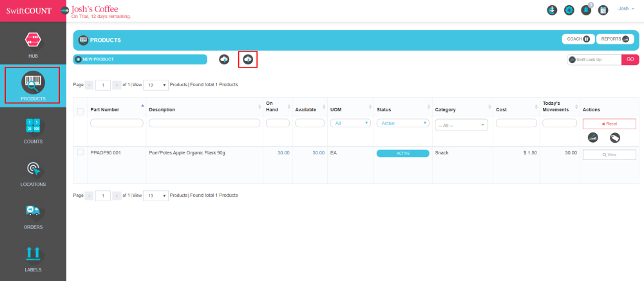This screenshot has width=644, height=281.
Task: Click the Snack category cell
Action: point(442,152)
